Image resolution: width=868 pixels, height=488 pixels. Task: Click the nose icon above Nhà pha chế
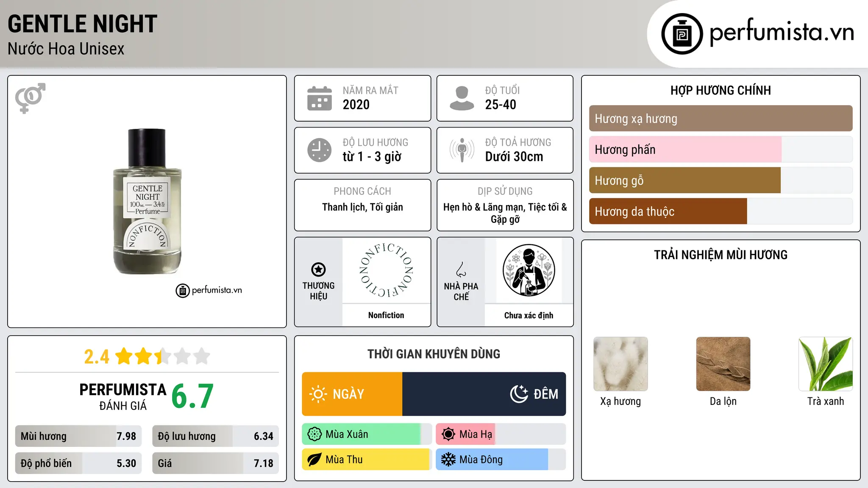click(x=461, y=269)
